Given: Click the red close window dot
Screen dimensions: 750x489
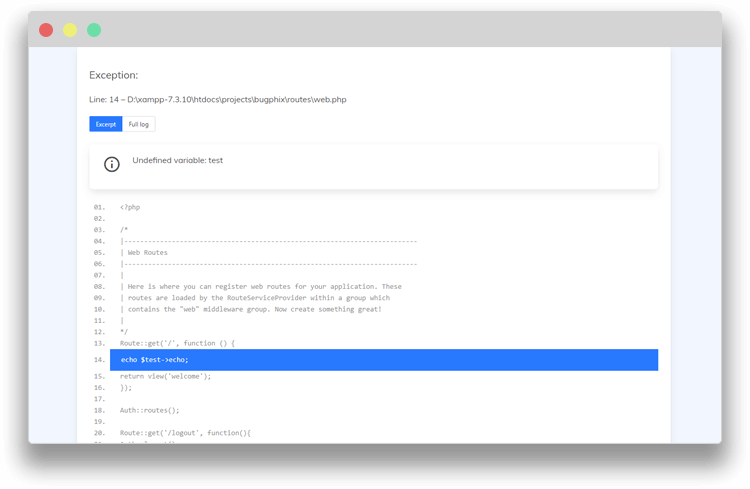Looking at the screenshot, I should point(46,30).
